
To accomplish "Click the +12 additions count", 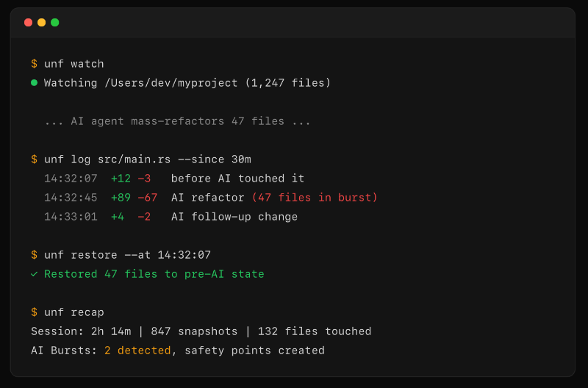I will 121,179.
